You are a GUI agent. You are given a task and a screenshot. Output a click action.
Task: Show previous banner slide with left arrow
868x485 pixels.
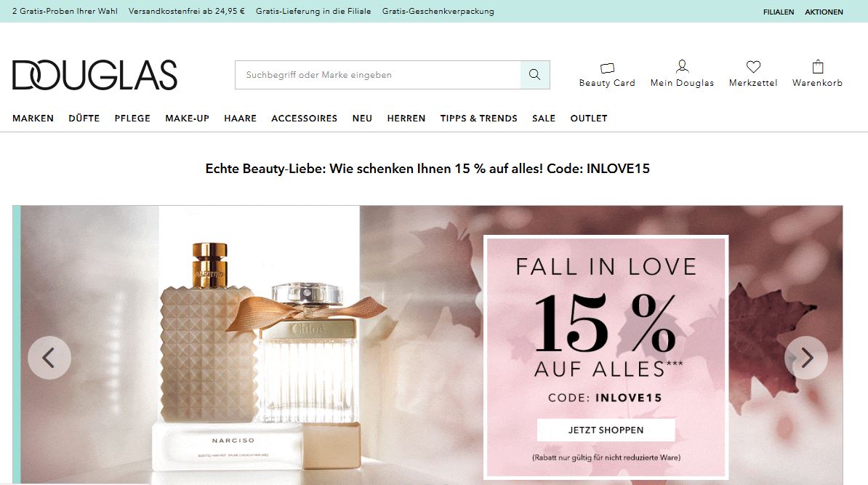[49, 358]
